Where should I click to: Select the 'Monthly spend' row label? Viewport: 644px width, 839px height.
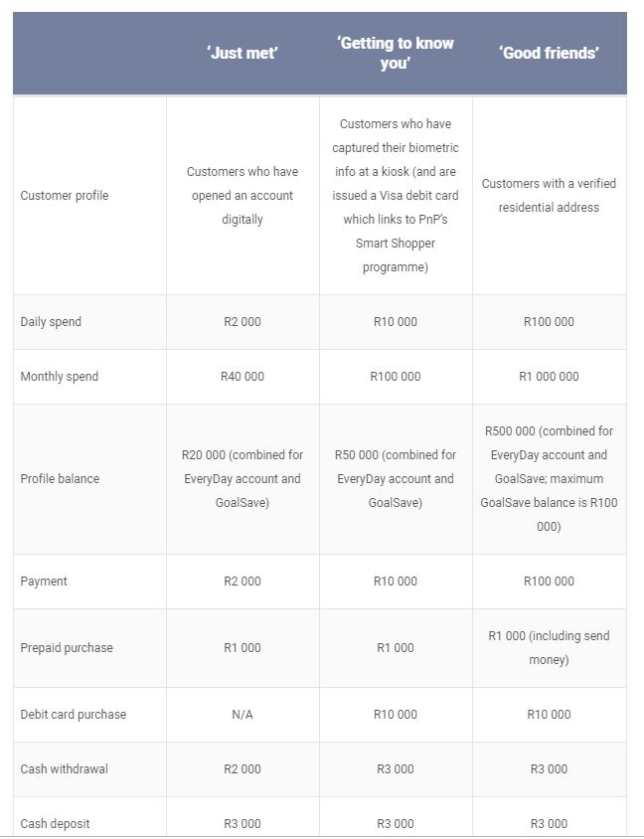click(x=59, y=377)
